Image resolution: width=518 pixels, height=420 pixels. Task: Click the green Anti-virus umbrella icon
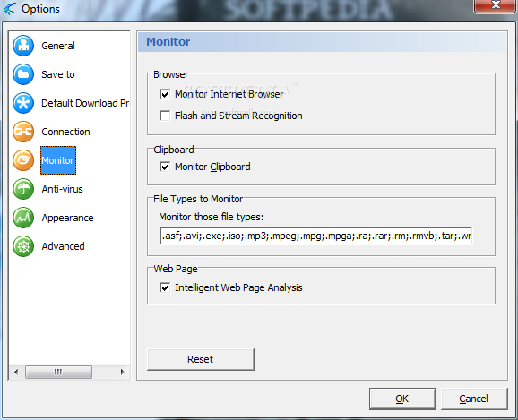pos(23,189)
